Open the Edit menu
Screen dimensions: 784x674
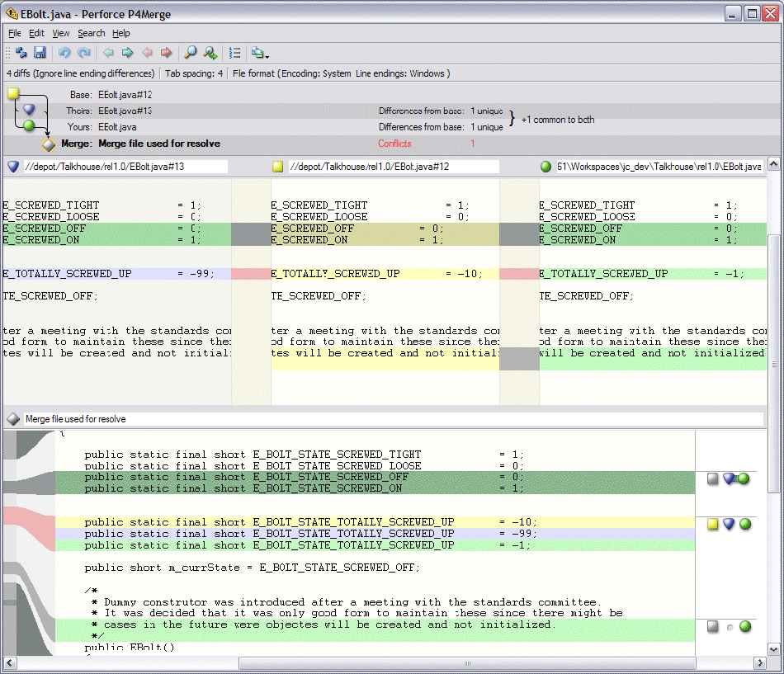36,33
